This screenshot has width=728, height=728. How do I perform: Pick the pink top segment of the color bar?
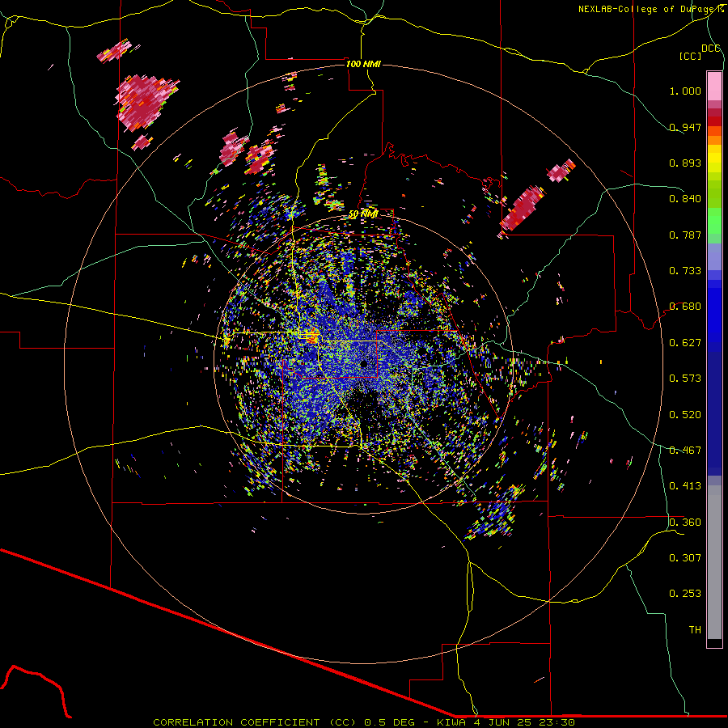(x=714, y=86)
